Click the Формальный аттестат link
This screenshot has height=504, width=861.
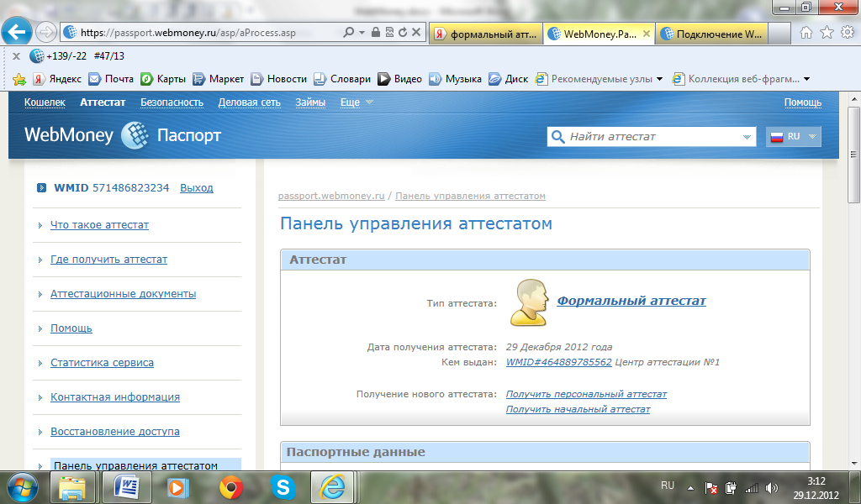click(x=631, y=301)
